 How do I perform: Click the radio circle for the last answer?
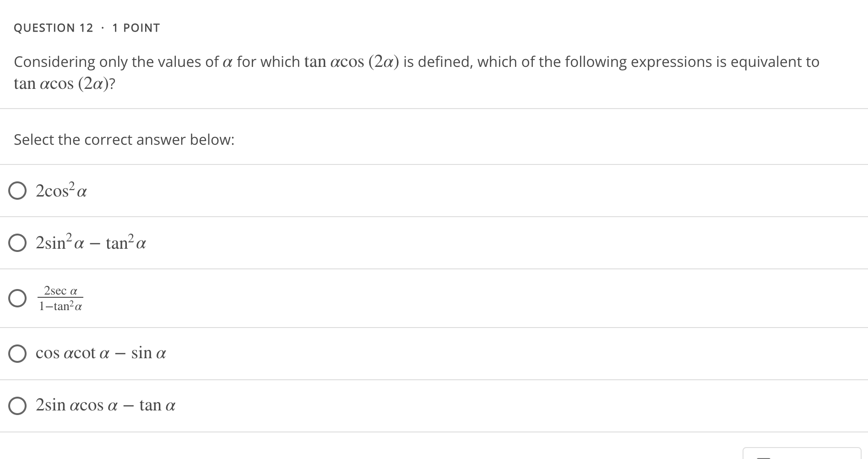(17, 405)
